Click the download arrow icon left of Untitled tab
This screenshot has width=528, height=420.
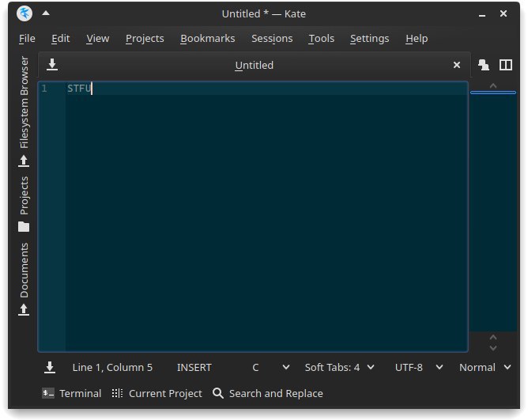[x=52, y=64]
